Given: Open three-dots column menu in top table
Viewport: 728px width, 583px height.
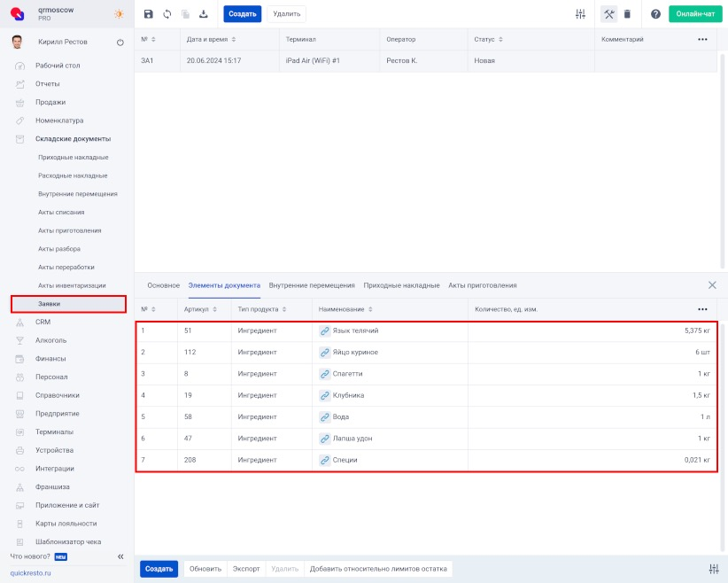Looking at the screenshot, I should pos(702,40).
